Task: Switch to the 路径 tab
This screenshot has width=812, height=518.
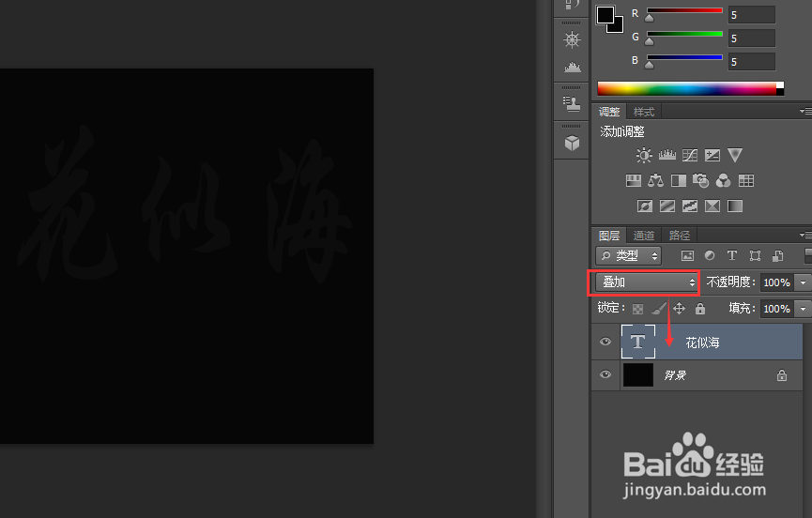Action: [x=680, y=236]
